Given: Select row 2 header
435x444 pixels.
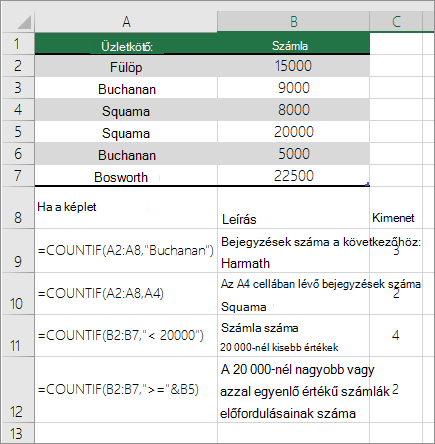Looking at the screenshot, I should click(18, 66).
